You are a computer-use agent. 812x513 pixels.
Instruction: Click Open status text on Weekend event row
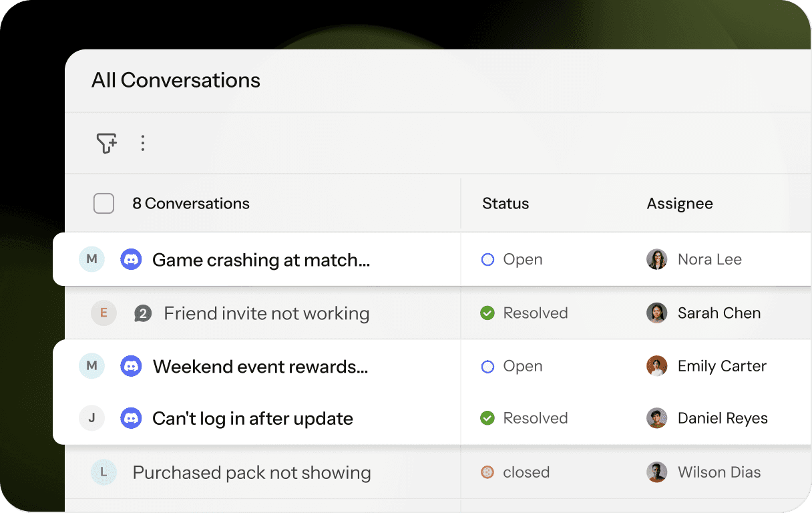(x=523, y=366)
